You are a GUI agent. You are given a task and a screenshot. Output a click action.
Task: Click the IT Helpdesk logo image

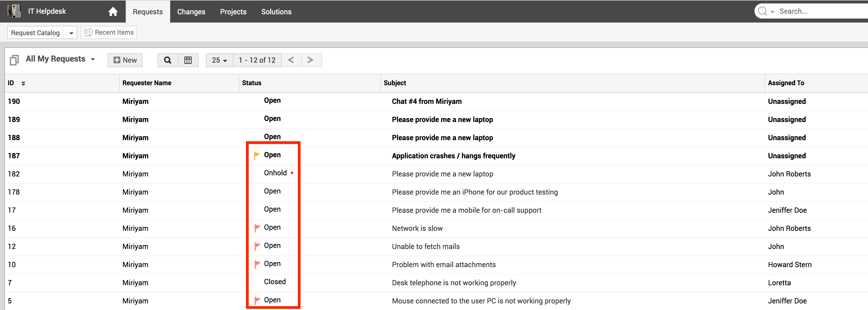point(14,11)
